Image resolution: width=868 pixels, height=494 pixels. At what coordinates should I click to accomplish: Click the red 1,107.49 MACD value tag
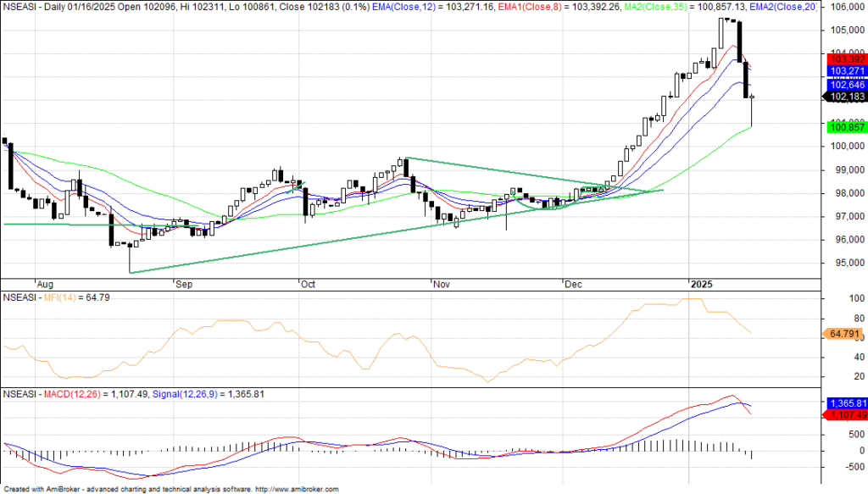(x=843, y=414)
